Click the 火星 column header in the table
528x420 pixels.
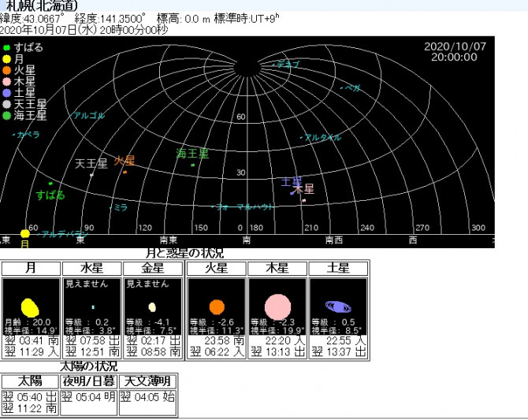217,269
